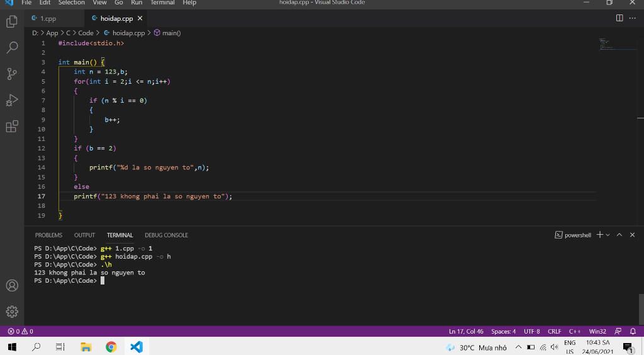
Task: Open the volume control in system tray
Action: 554,347
